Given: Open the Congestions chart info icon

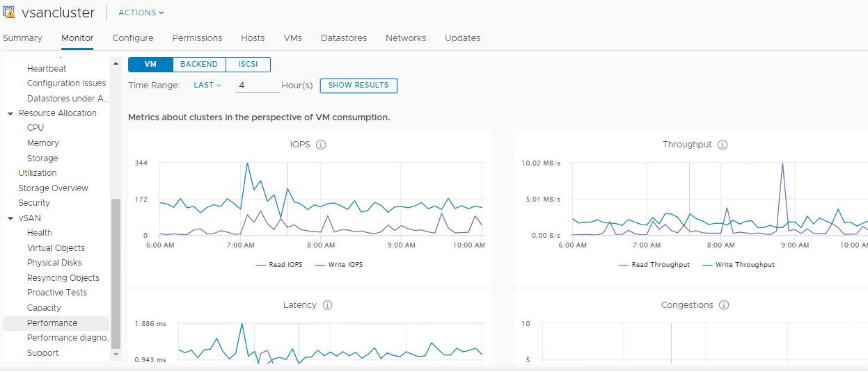Looking at the screenshot, I should (x=724, y=305).
